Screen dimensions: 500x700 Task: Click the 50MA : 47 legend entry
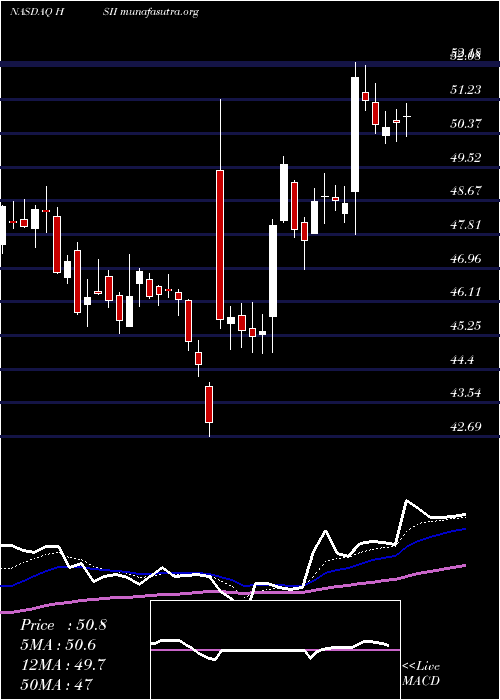(56, 684)
